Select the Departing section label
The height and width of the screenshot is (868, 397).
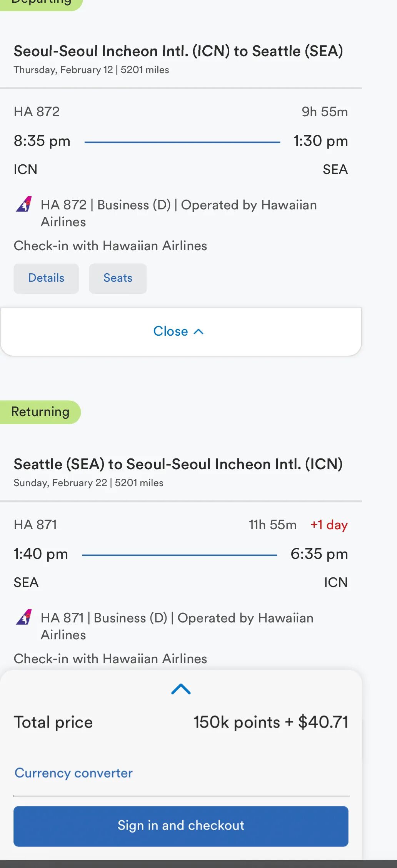click(x=41, y=3)
